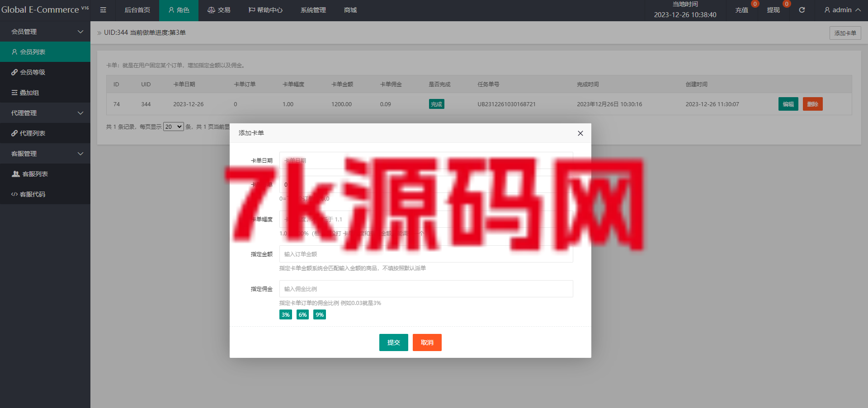
Task: Click the 指定佣金 commission ratio input
Action: [426, 289]
